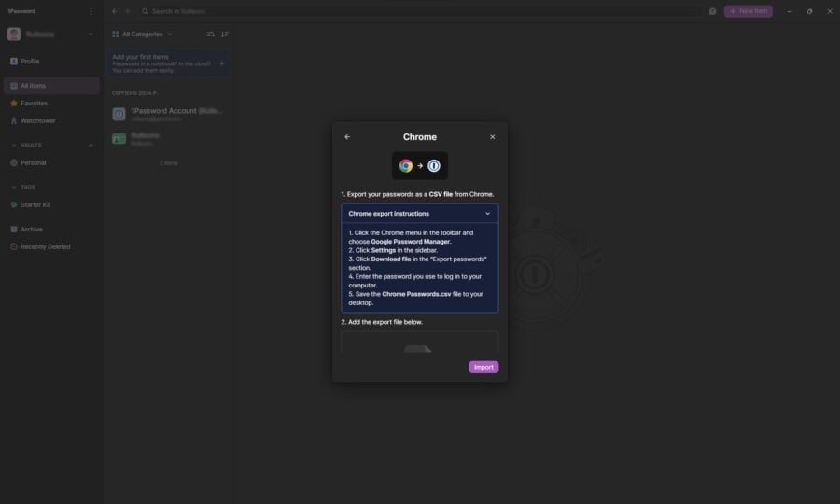This screenshot has width=840, height=504.
Task: Click the sort items icon
Action: click(x=225, y=35)
